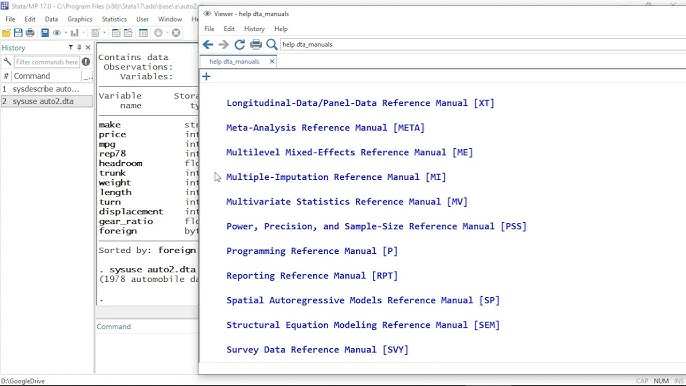
Task: Click the NUM indicator in status bar
Action: pos(661,381)
